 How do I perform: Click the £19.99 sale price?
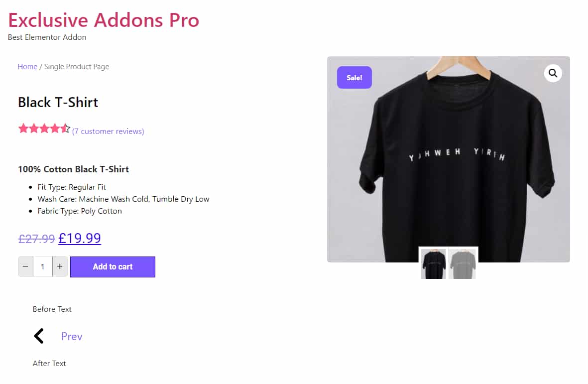[x=80, y=238]
